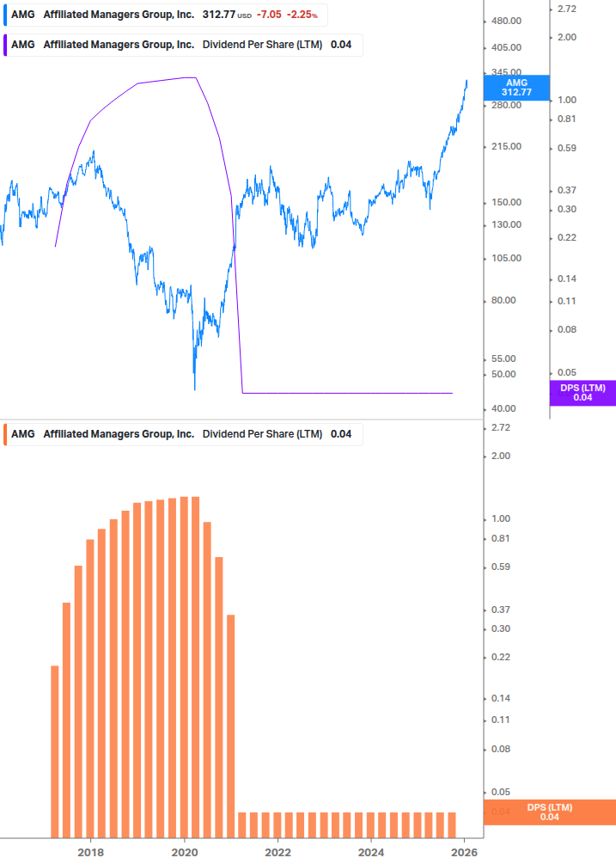Click the orange DPS (LTM) 0.04 axis tag
The width and height of the screenshot is (616, 864).
pyautogui.click(x=549, y=812)
